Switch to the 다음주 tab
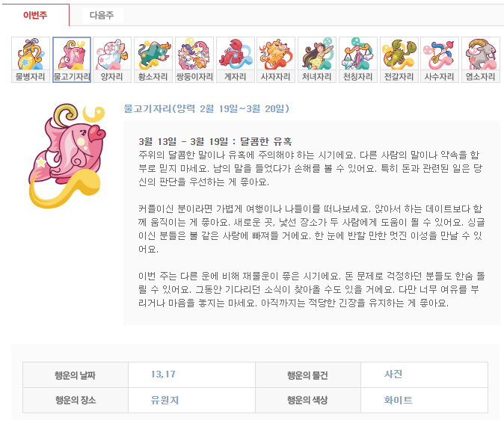The image size is (504, 423). (102, 15)
